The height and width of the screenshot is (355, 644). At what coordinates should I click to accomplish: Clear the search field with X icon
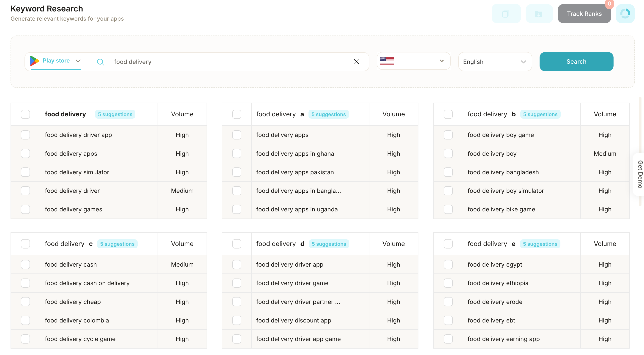356,62
